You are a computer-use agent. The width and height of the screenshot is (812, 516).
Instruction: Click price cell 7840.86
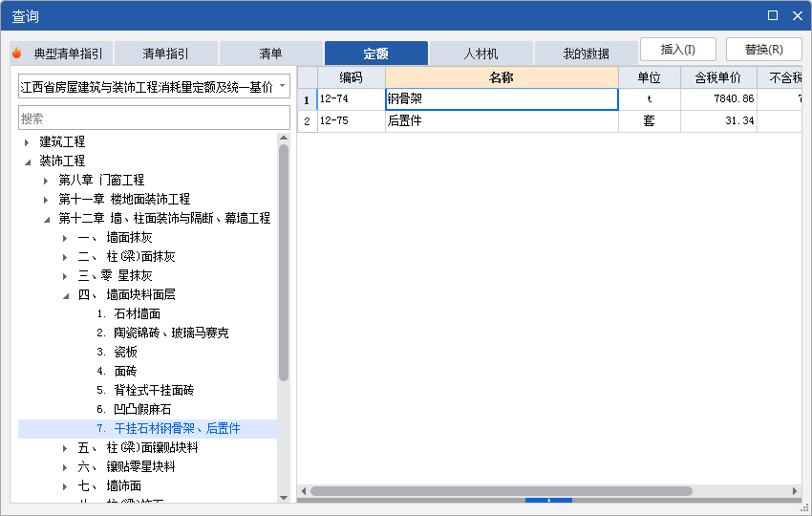[718, 99]
